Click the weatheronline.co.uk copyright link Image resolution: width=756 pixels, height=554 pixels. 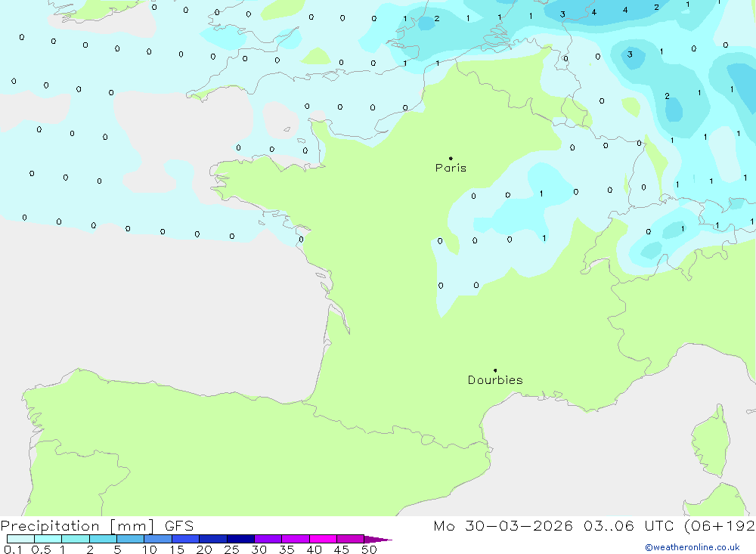pos(692,547)
